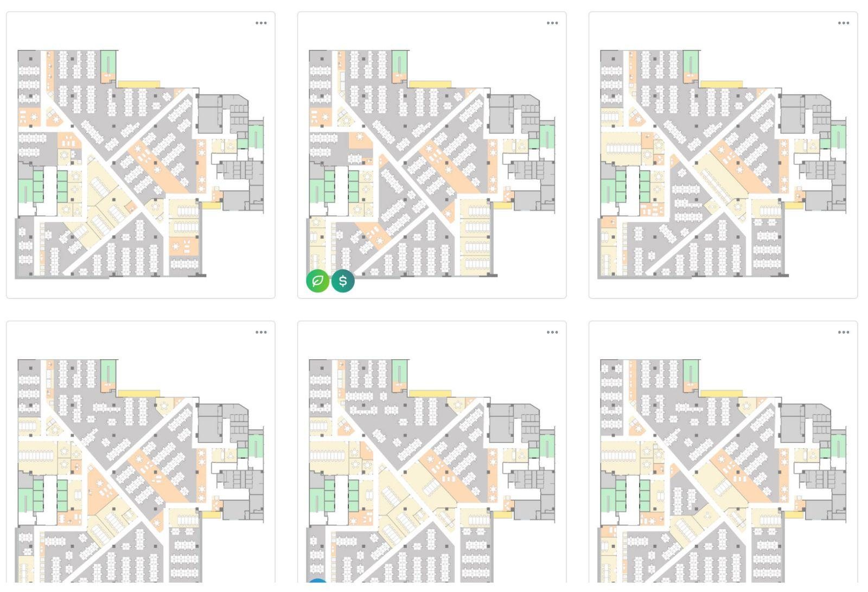This screenshot has height=592, width=868.
Task: Select the top-right floor plan thumbnail
Action: [723, 164]
